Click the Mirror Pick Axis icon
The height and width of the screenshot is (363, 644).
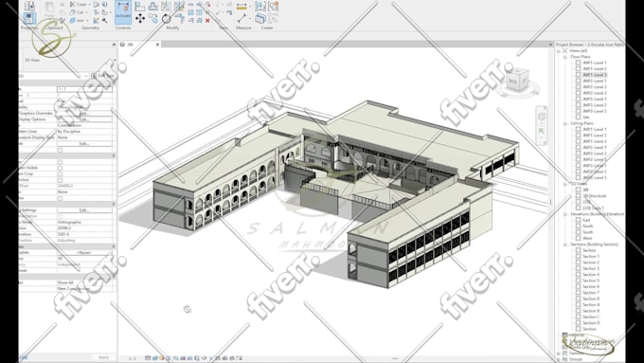point(166,7)
